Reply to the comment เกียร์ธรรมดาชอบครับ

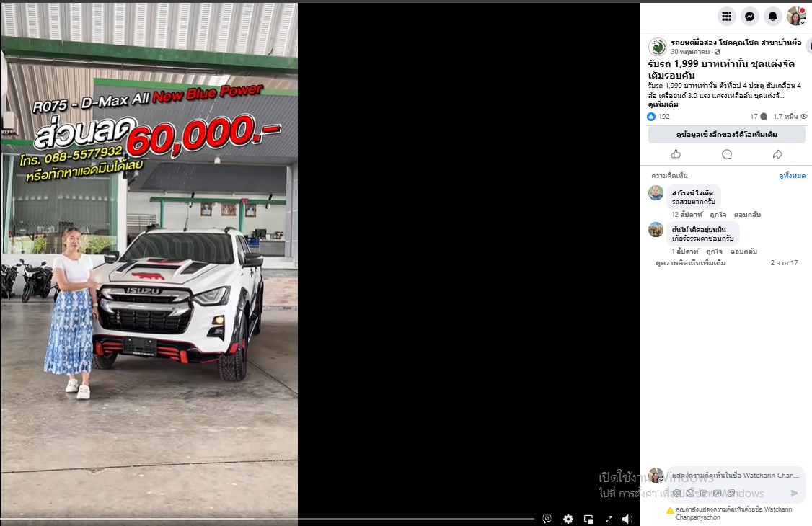coord(743,251)
